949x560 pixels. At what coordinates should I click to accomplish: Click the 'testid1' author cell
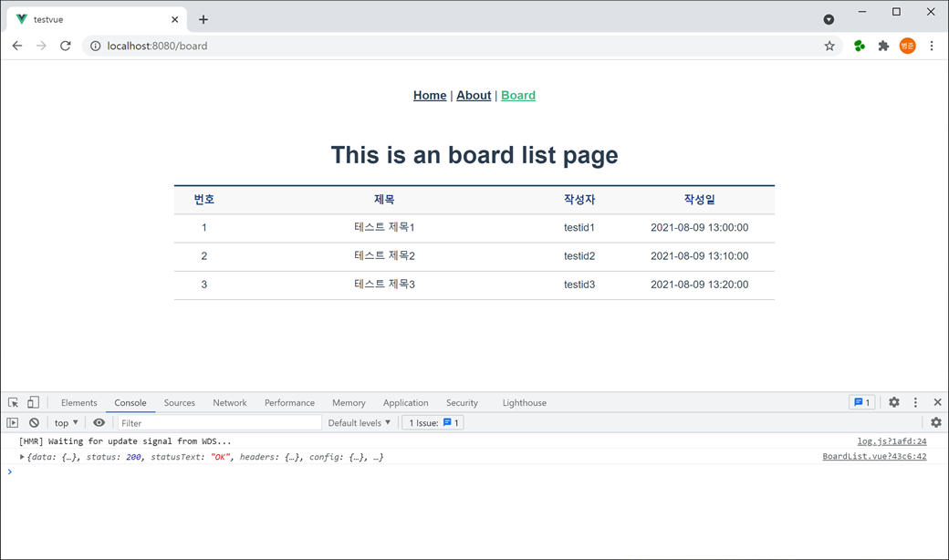[x=579, y=227]
